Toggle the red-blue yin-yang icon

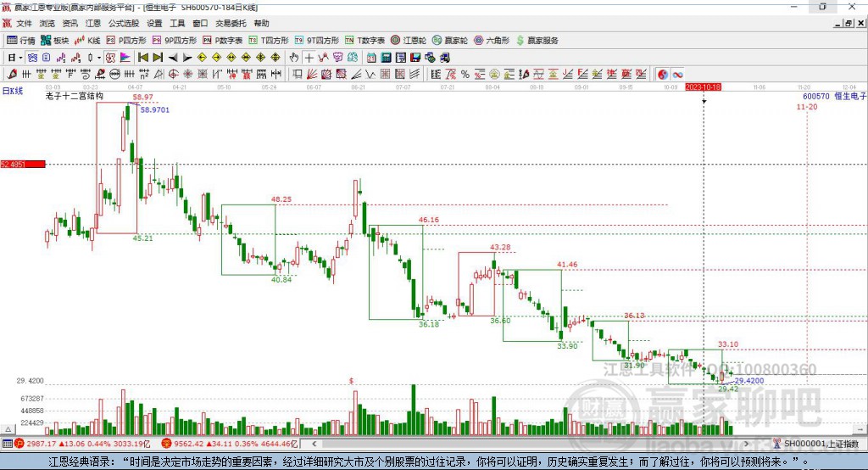pos(663,74)
